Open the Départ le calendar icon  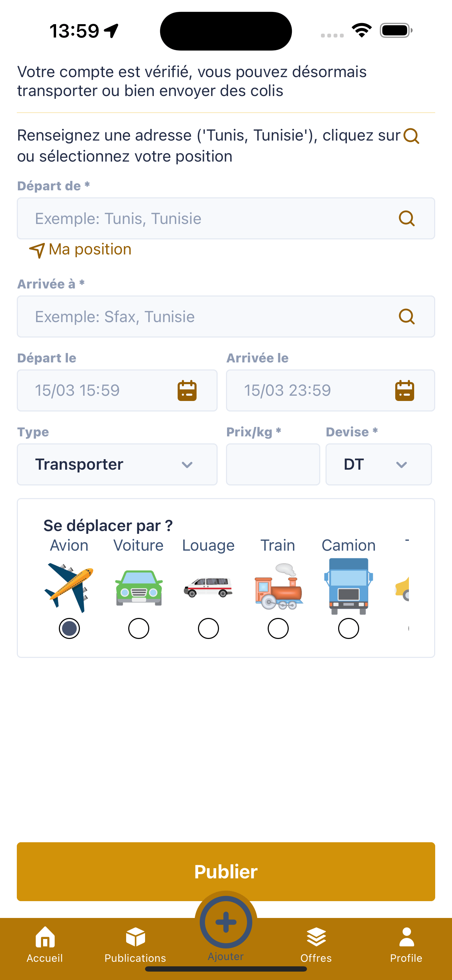(x=187, y=390)
